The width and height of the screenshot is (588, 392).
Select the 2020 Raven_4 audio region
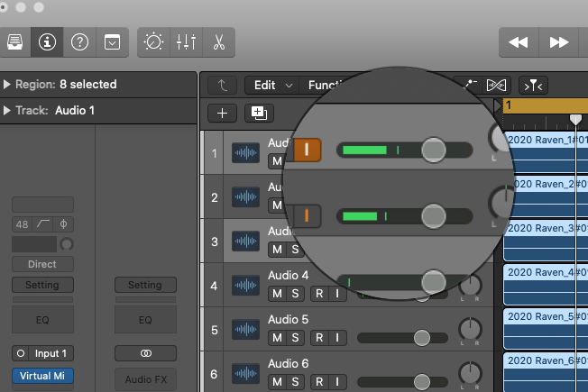(x=546, y=284)
